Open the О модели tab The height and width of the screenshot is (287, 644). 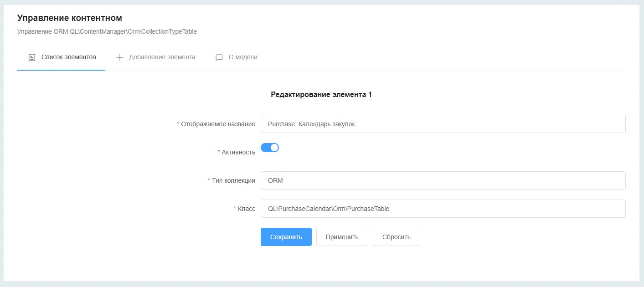point(243,57)
